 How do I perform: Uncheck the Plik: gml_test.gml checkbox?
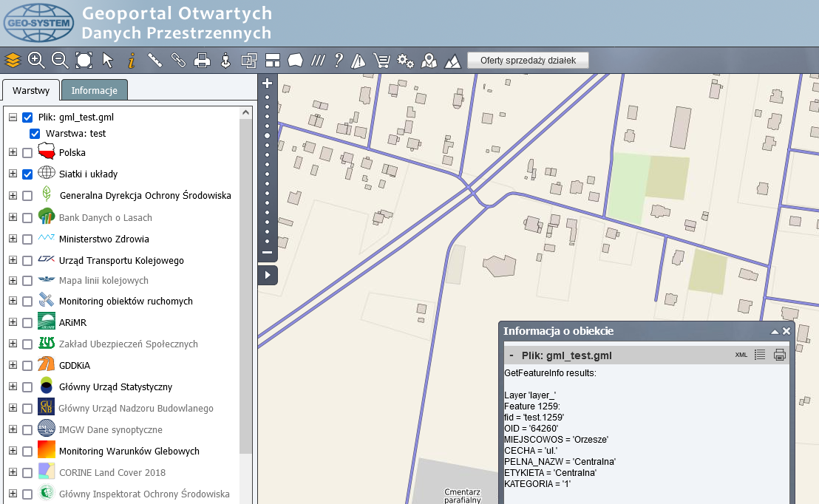click(27, 118)
